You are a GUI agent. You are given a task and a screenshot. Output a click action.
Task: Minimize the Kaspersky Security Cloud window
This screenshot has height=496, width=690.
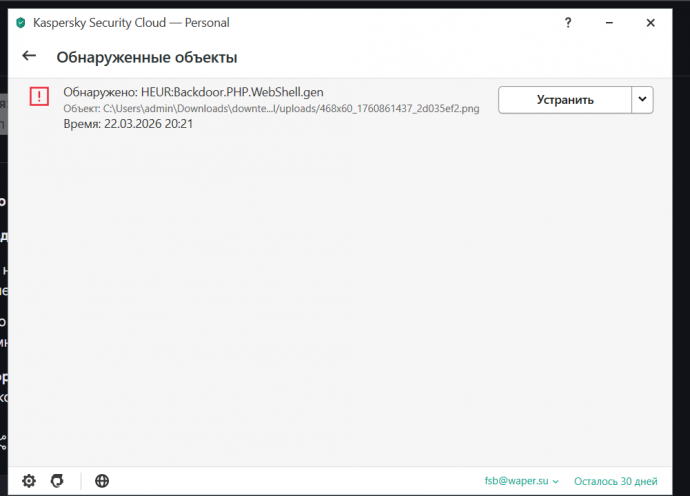(x=610, y=21)
